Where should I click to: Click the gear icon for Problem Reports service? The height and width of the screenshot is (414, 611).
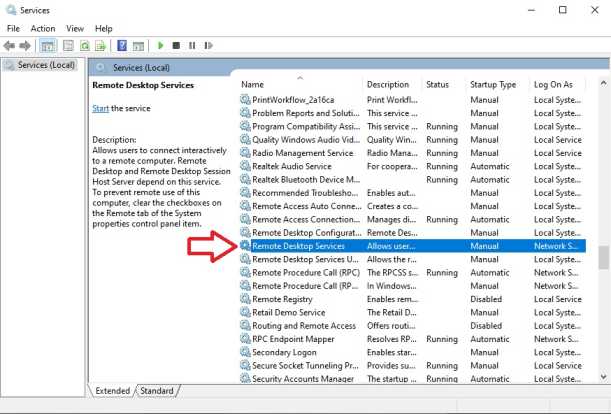(x=245, y=113)
